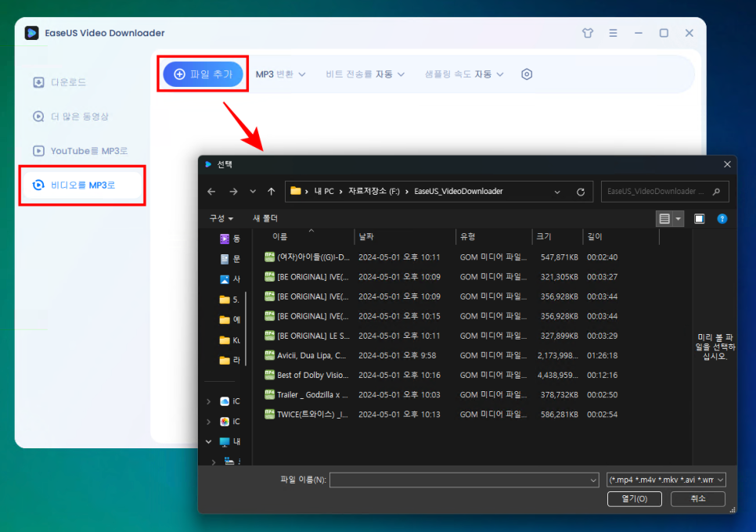Click 자료저장소 (F:) in the address path

tap(373, 192)
